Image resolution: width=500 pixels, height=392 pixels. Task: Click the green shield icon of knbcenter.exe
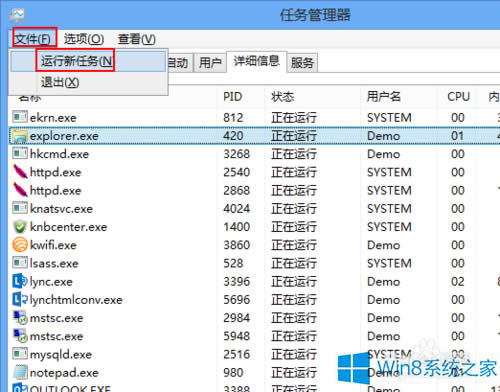click(x=20, y=227)
